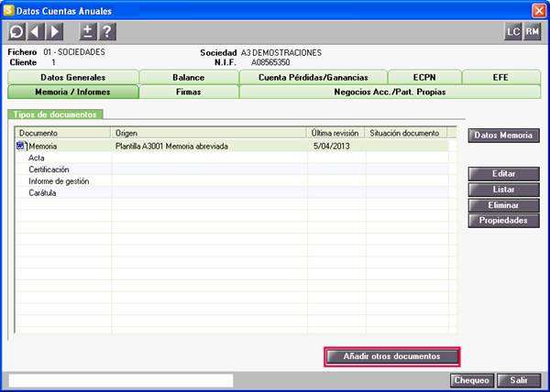The height and width of the screenshot is (392, 550).
Task: Select the Memoria / Informes tab
Action: [x=73, y=92]
